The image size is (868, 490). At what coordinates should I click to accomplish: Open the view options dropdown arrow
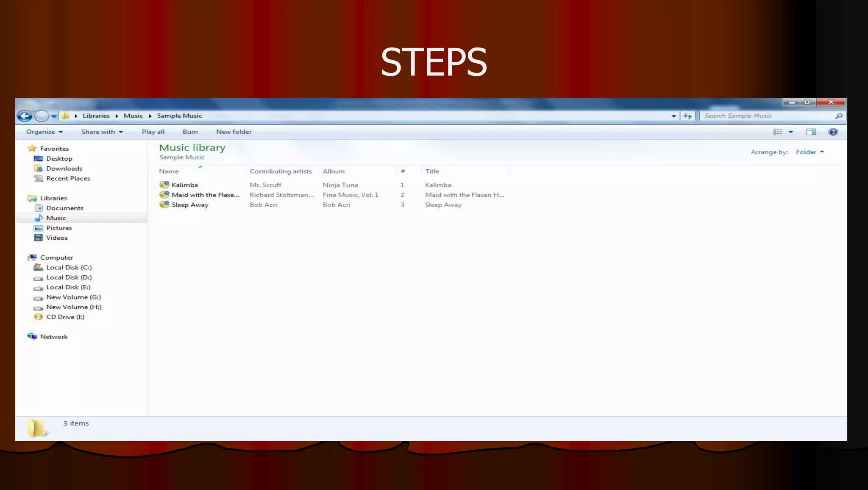click(791, 132)
